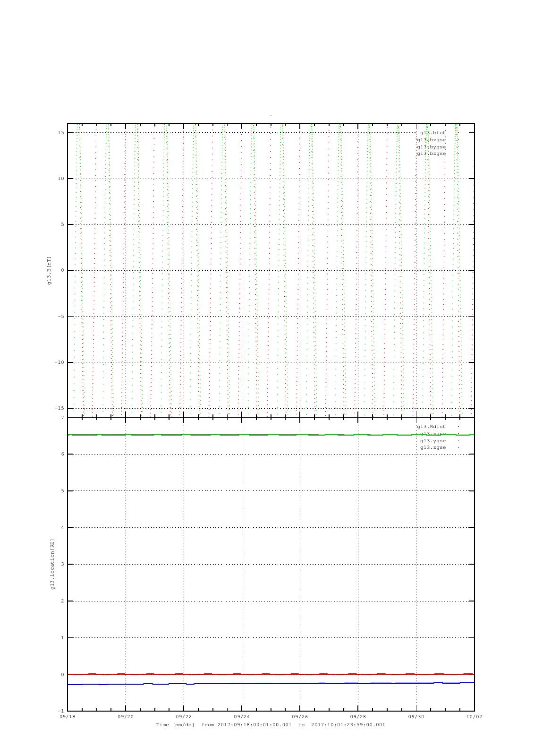Screen dimensions: 534x756
Task: Pick the g13.bygse legend label
Action: coord(431,146)
